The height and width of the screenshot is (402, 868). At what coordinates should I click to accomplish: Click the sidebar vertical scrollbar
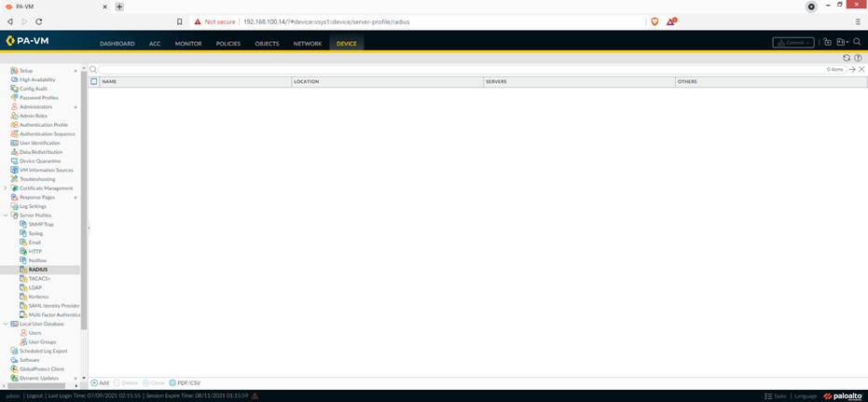coord(84,200)
